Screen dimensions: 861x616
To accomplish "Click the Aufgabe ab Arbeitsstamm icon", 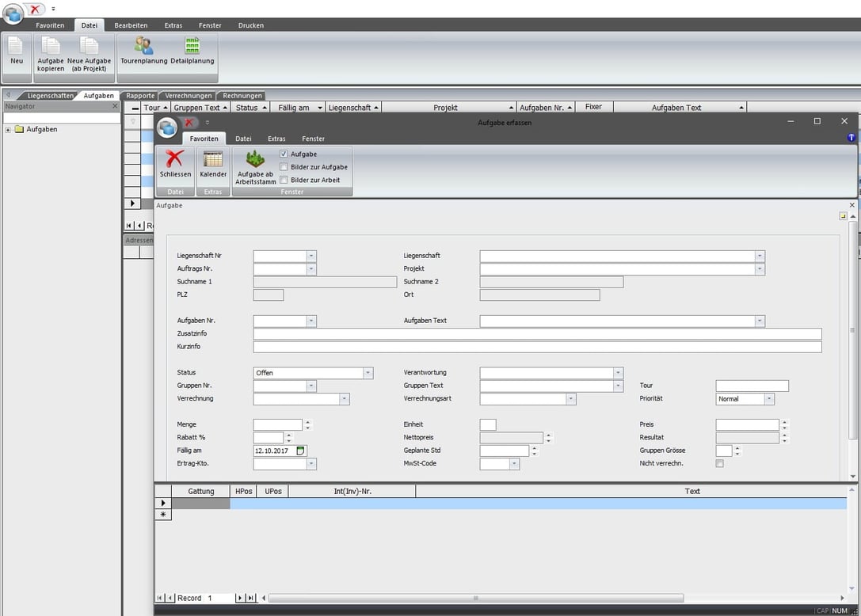I will (255, 159).
